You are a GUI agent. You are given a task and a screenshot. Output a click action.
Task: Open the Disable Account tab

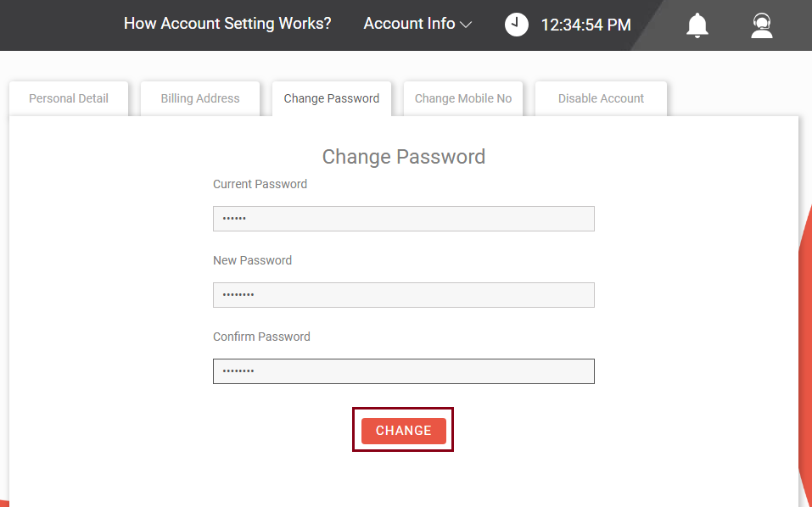point(601,98)
